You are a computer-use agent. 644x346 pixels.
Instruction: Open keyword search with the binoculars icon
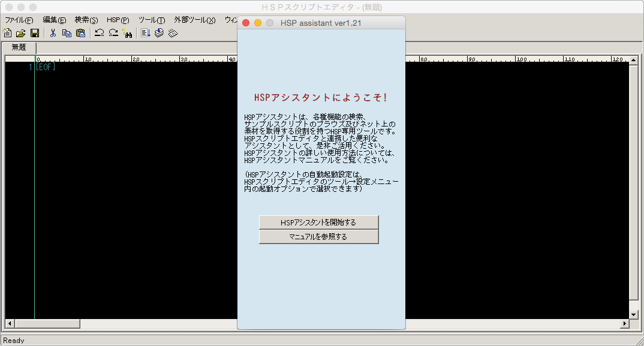coord(127,34)
